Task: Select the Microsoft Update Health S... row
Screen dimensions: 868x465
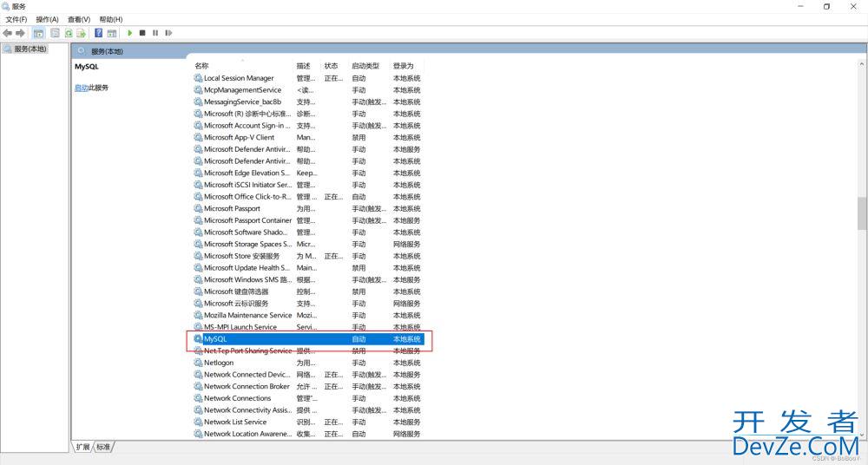Action: click(308, 268)
